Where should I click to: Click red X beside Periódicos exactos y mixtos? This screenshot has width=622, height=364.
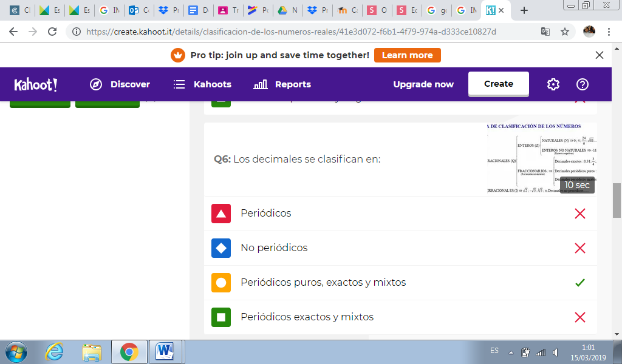(580, 317)
